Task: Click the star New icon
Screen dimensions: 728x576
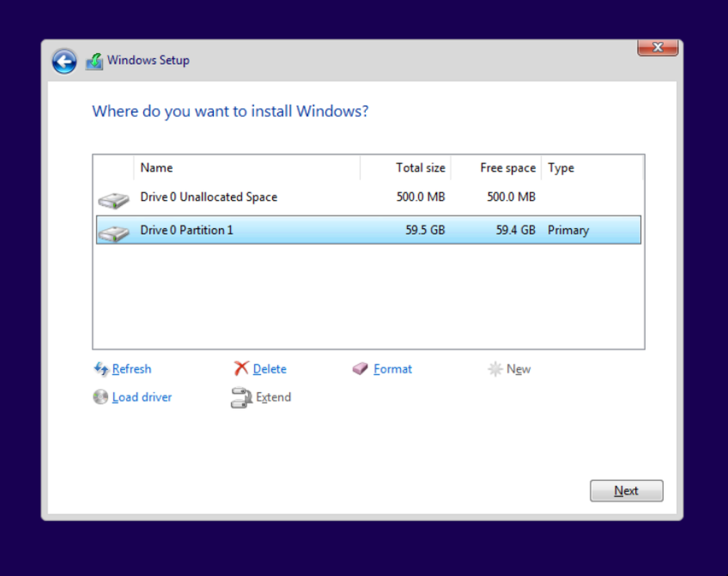Action: (495, 369)
